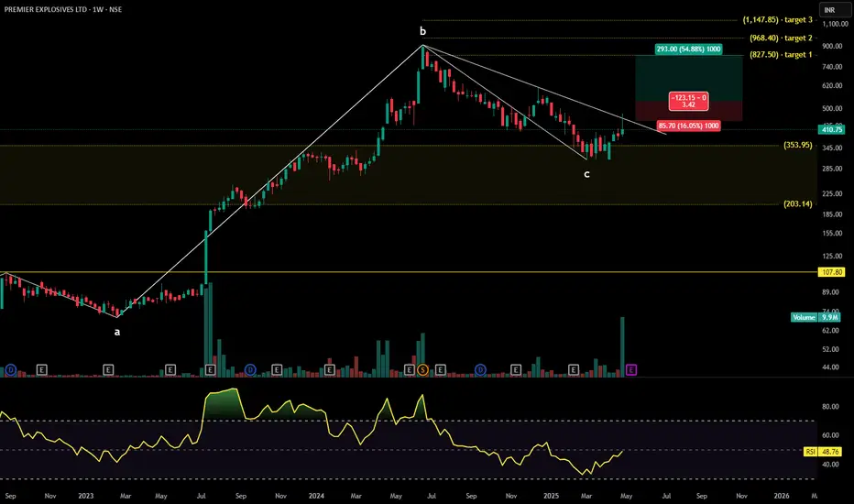Screen dimensions: 854x504
Task: Select the wave label 'c'
Action: point(586,174)
